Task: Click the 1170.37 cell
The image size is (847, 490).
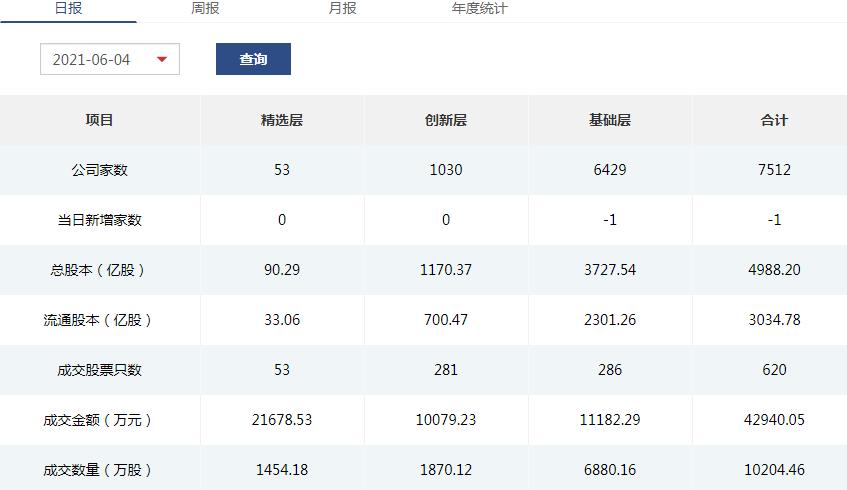Action: pos(446,270)
